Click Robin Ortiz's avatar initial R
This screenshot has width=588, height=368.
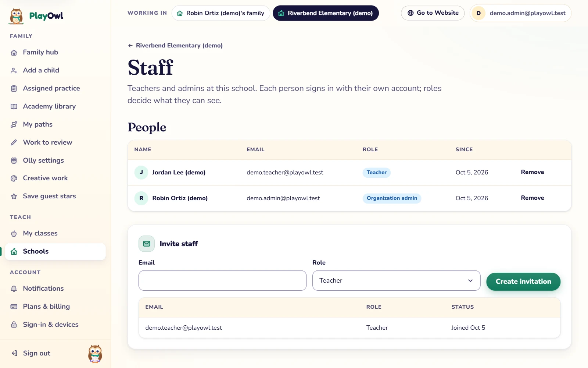click(141, 198)
